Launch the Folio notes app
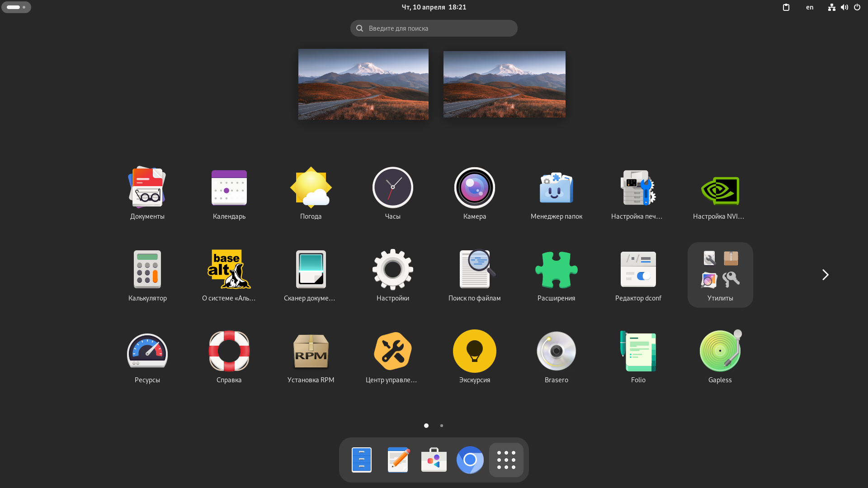 tap(638, 357)
